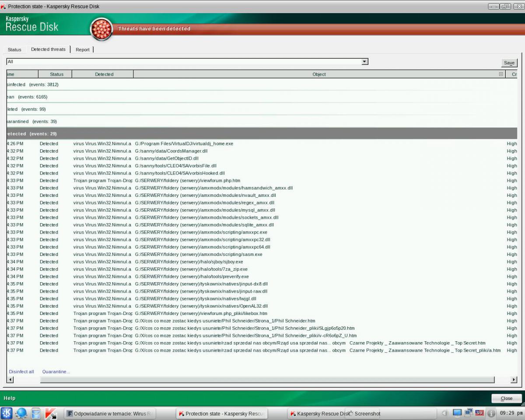This screenshot has width=525, height=420.
Task: Click the horizontal scrollbar right arrow
Action: pyautogui.click(x=514, y=380)
